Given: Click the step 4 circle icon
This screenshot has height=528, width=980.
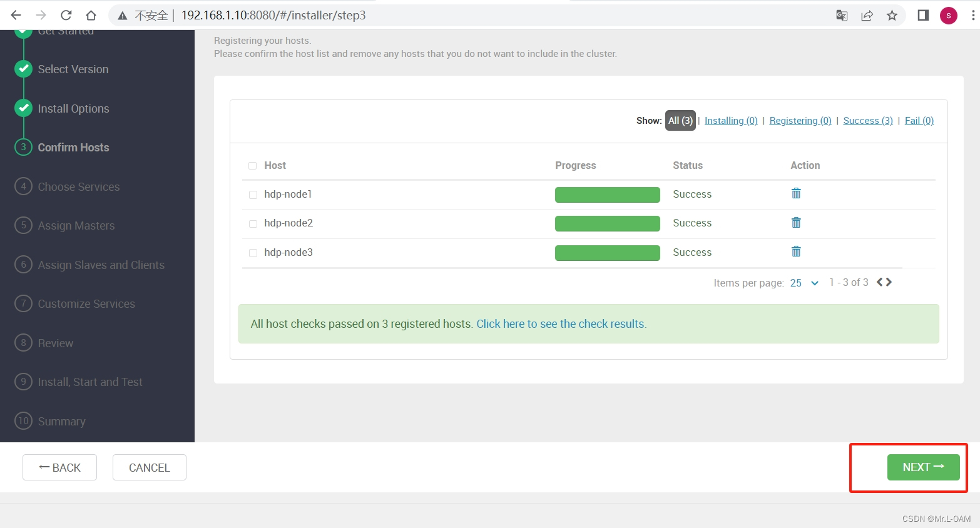Looking at the screenshot, I should coord(23,186).
